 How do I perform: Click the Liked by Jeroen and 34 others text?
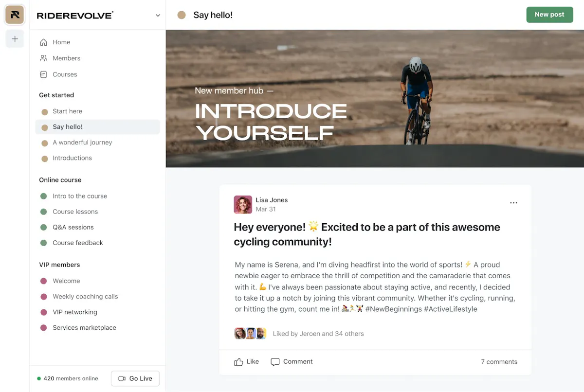pyautogui.click(x=318, y=334)
